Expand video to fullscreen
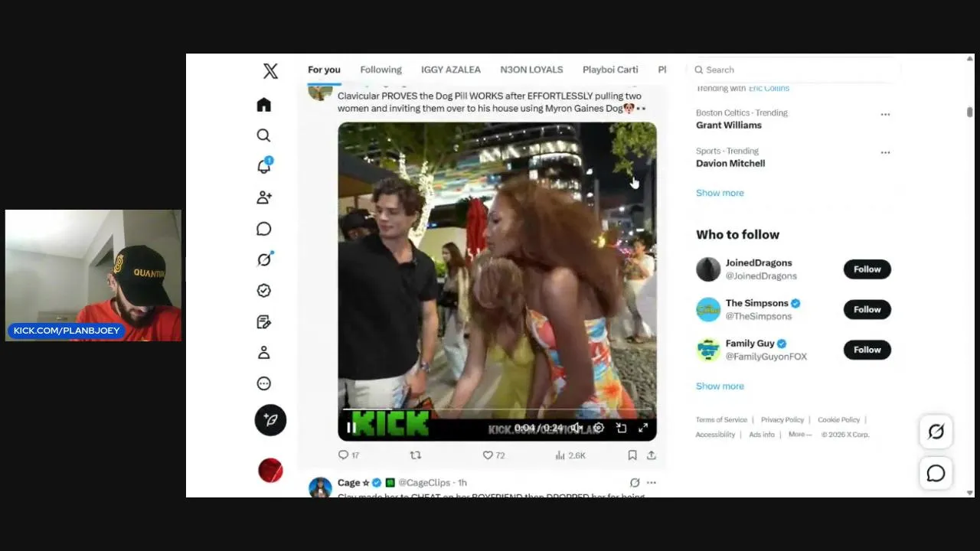This screenshot has width=980, height=551. pos(643,428)
